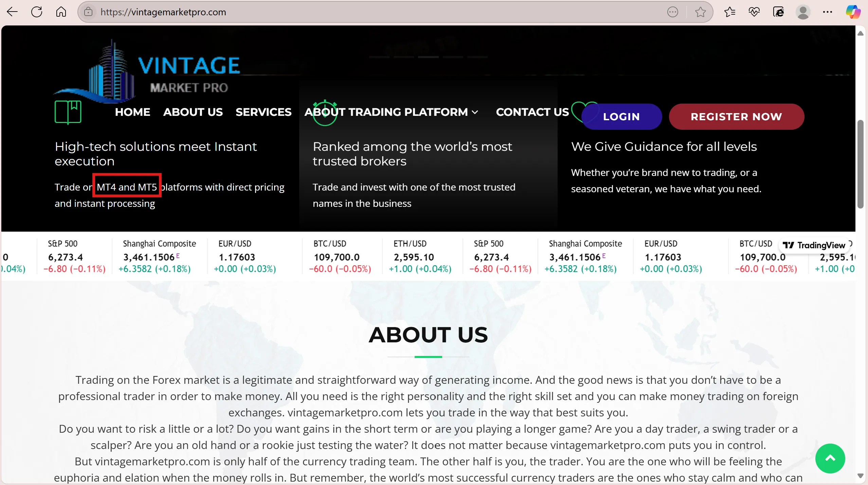Click the vertical scrollbar thumb
Image resolution: width=868 pixels, height=485 pixels.
(860, 164)
